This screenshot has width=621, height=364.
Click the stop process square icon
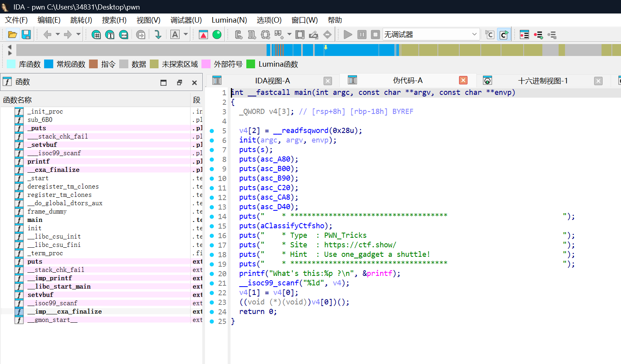coord(375,35)
